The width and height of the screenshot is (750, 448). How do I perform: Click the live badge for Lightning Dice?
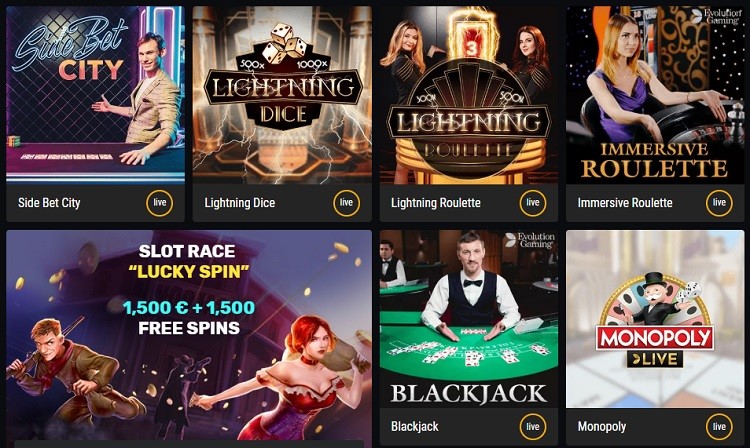click(346, 203)
